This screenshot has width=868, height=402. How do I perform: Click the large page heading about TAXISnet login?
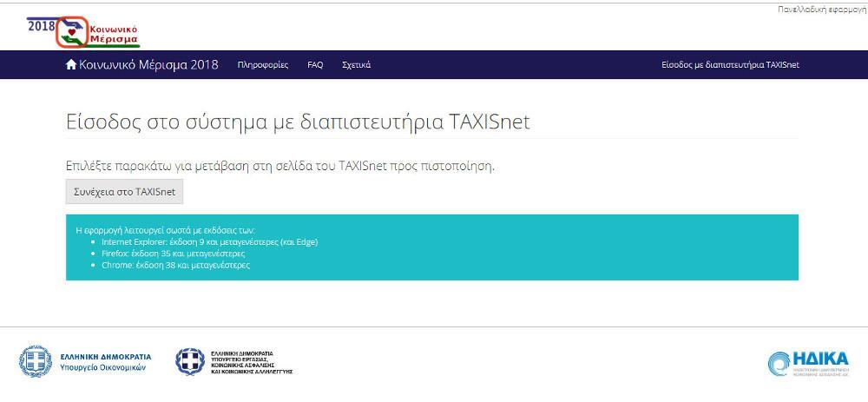tap(298, 122)
